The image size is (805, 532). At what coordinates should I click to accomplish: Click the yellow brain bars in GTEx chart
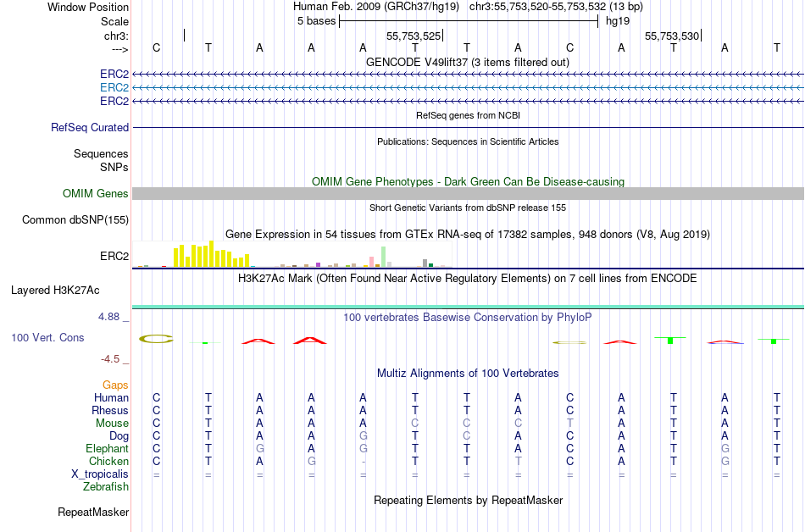point(212,254)
